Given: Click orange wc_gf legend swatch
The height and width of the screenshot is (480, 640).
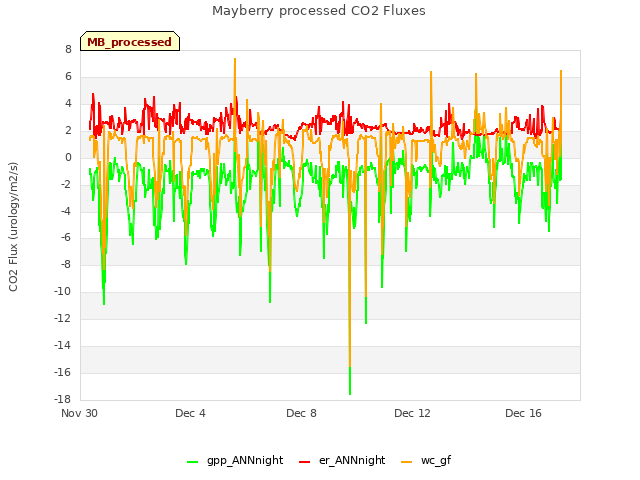Looking at the screenshot, I should click(x=407, y=462).
